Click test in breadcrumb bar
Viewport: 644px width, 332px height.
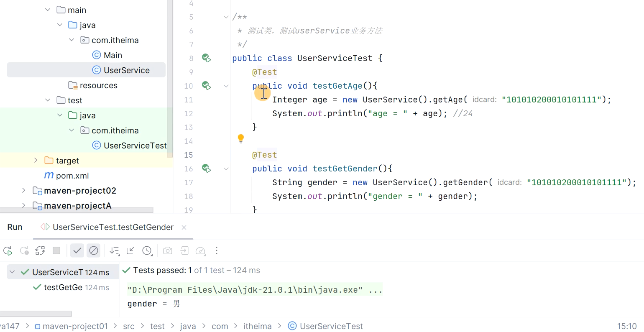157,326
